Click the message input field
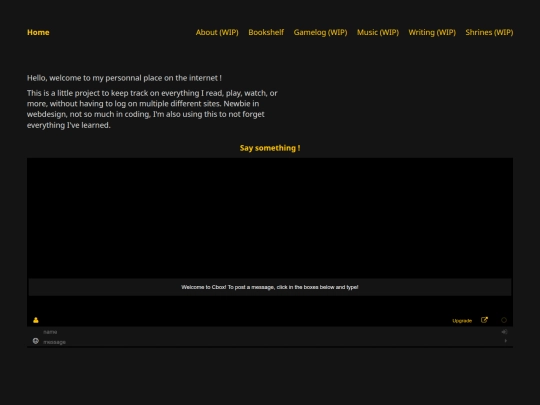 click(270, 342)
